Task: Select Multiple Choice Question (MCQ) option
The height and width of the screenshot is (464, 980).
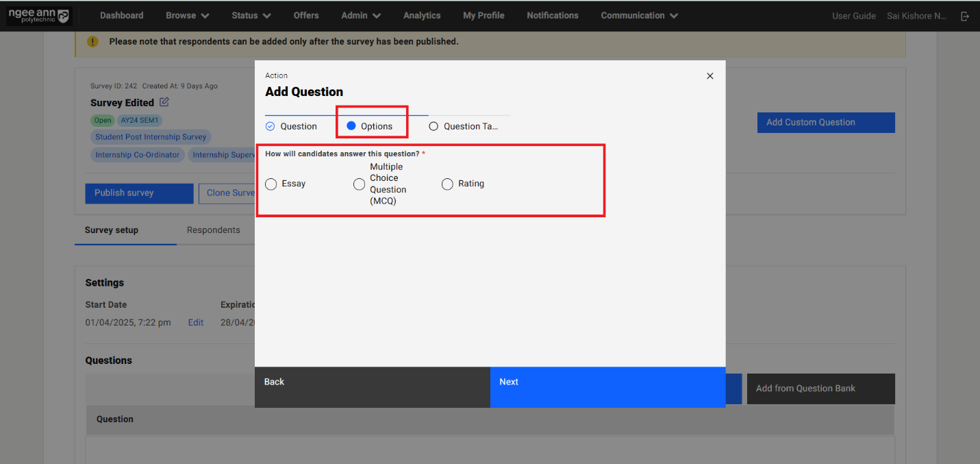Action: (x=360, y=184)
